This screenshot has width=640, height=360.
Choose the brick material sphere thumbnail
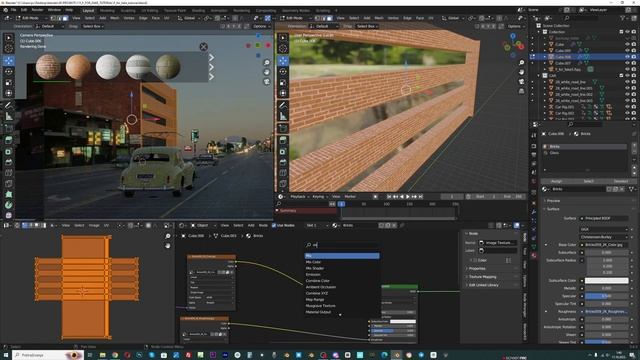click(48, 67)
